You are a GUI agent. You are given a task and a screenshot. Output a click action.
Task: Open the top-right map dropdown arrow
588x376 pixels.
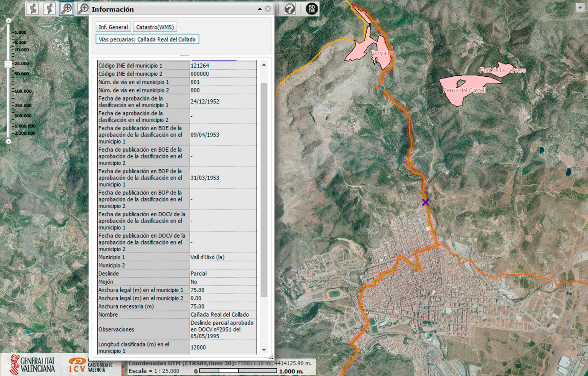pos(579,8)
